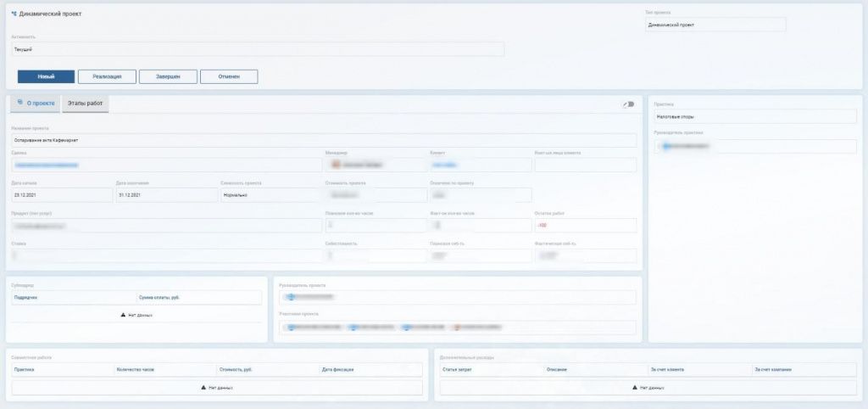Set project status to 'Реализация'
This screenshot has width=868, height=409.
pos(107,76)
